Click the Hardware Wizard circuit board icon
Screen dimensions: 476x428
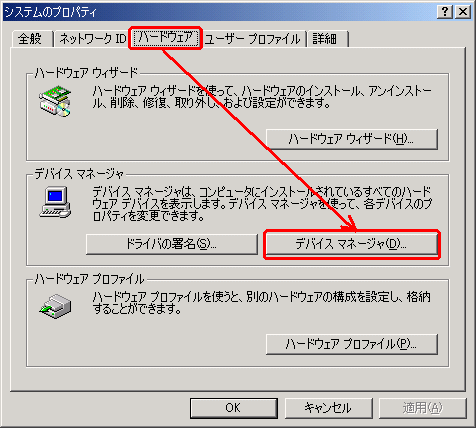55,101
